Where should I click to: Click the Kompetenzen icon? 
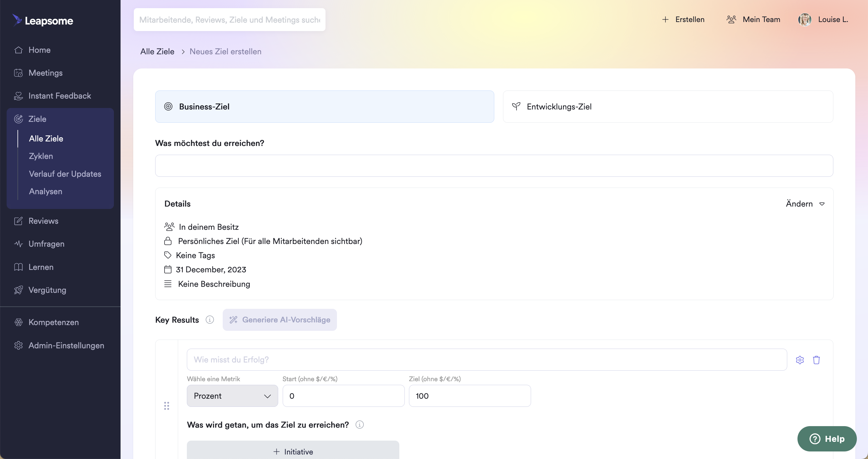tap(18, 322)
